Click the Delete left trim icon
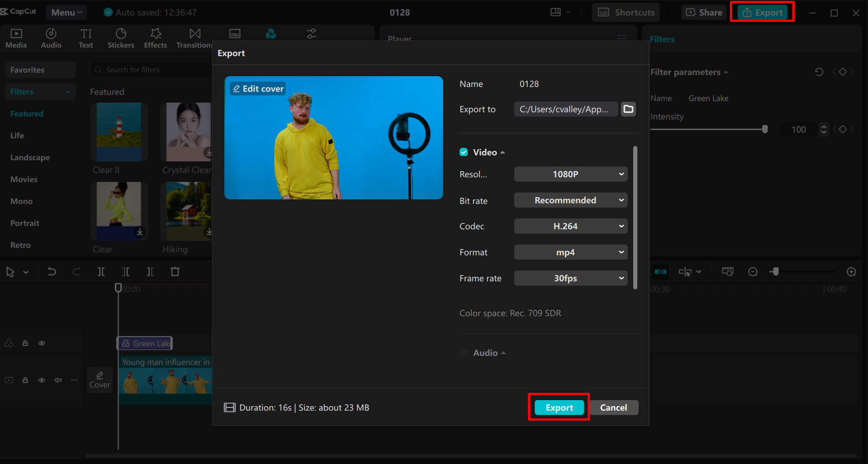 (126, 272)
